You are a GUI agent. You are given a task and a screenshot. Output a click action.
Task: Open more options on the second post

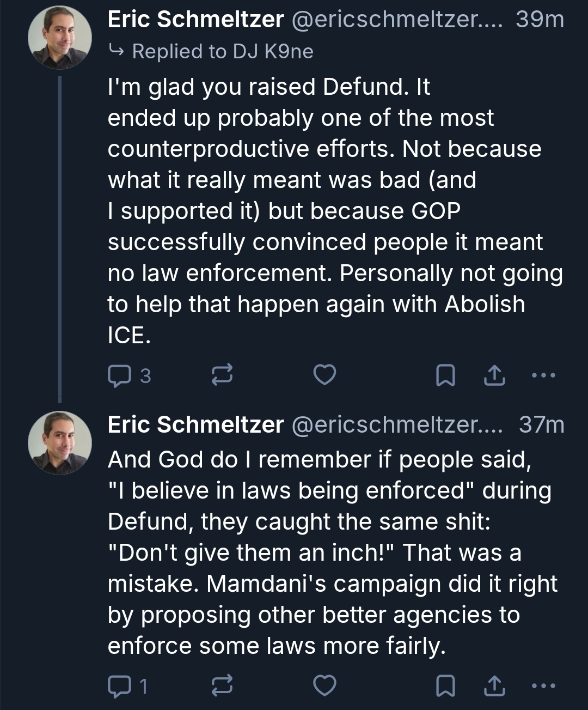543,685
